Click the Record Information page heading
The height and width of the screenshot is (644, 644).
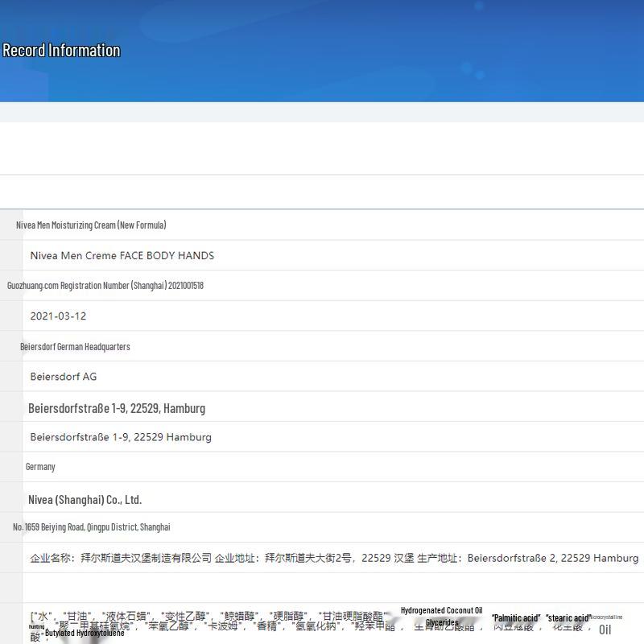61,50
